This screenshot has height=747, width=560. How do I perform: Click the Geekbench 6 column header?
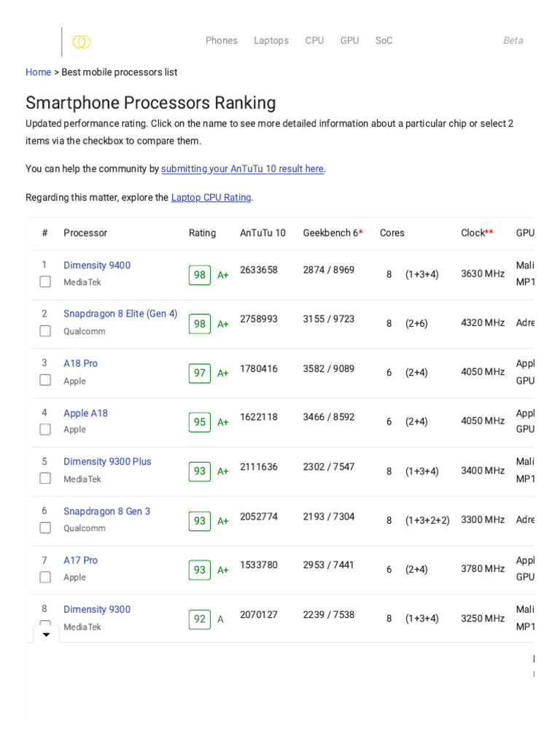[332, 233]
